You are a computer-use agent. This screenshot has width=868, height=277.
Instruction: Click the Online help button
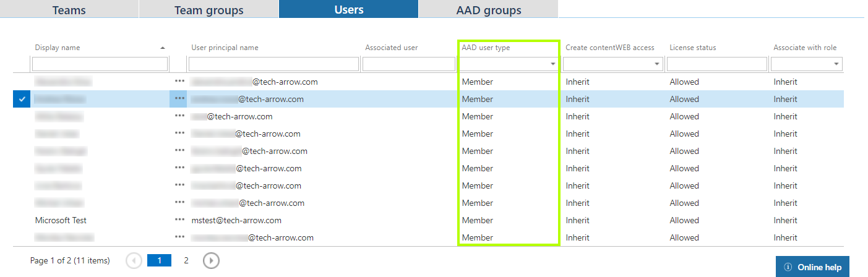[x=812, y=267]
